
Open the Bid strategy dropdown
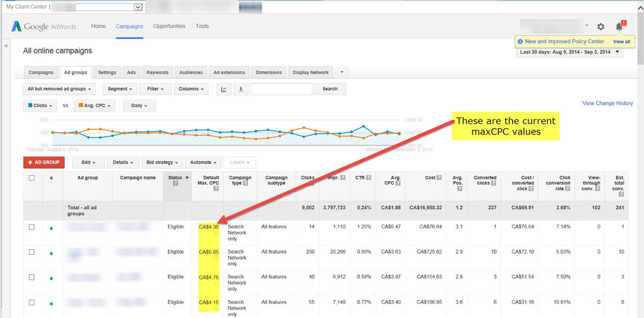coord(162,162)
